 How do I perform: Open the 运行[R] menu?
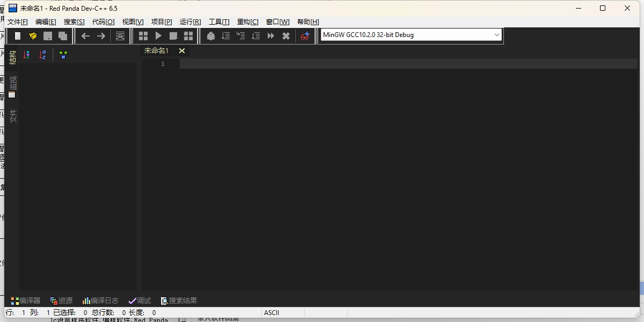coord(191,22)
